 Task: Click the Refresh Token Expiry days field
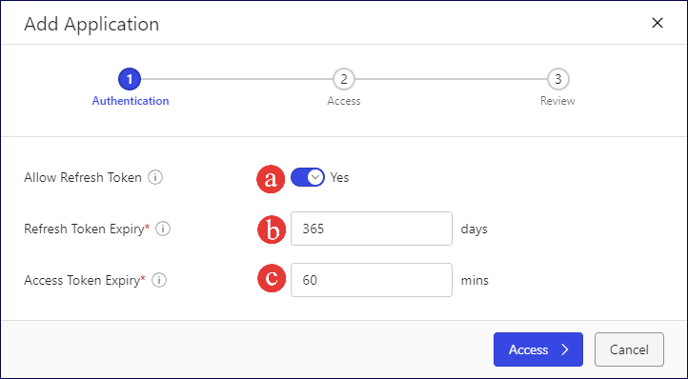coord(372,229)
